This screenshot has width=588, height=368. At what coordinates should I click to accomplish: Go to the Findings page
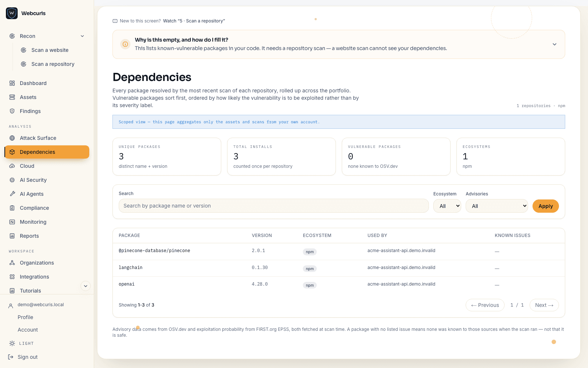[x=47, y=111]
